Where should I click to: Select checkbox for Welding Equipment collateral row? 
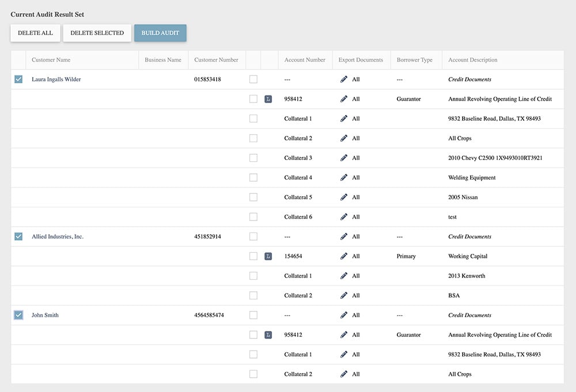click(253, 178)
